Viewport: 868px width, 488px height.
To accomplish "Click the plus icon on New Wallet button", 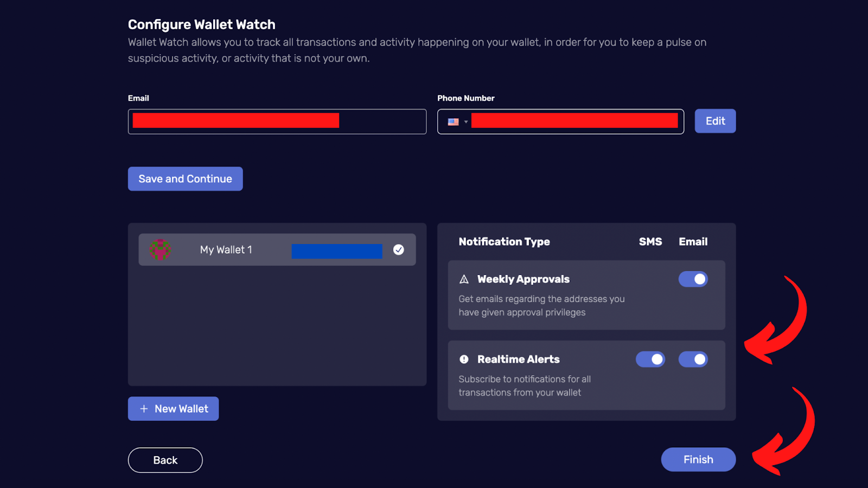I will click(144, 409).
